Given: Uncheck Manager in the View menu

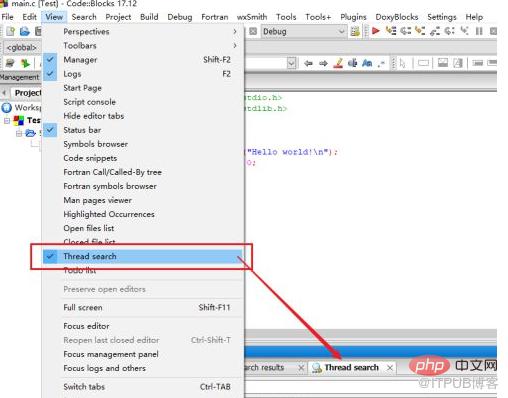Looking at the screenshot, I should pos(143,60).
